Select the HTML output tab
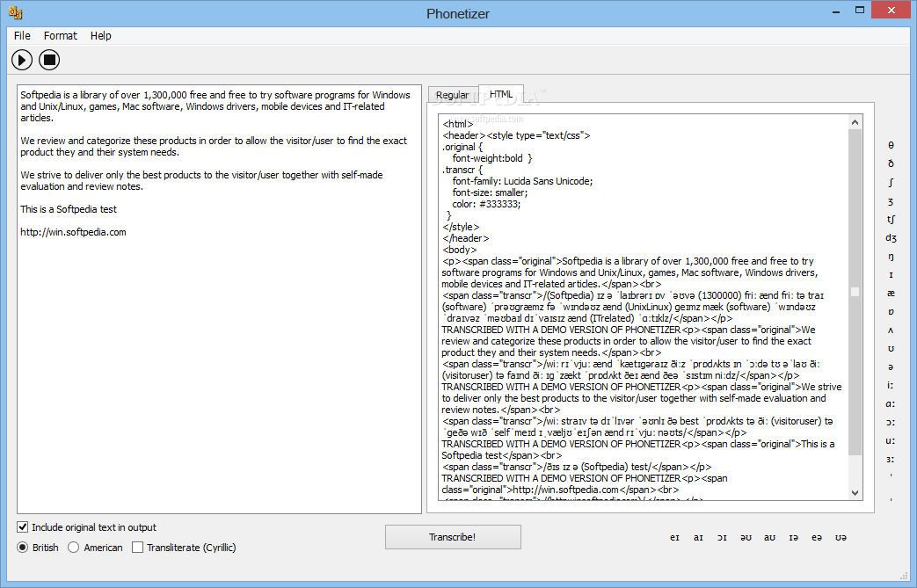This screenshot has height=588, width=917. pos(500,94)
